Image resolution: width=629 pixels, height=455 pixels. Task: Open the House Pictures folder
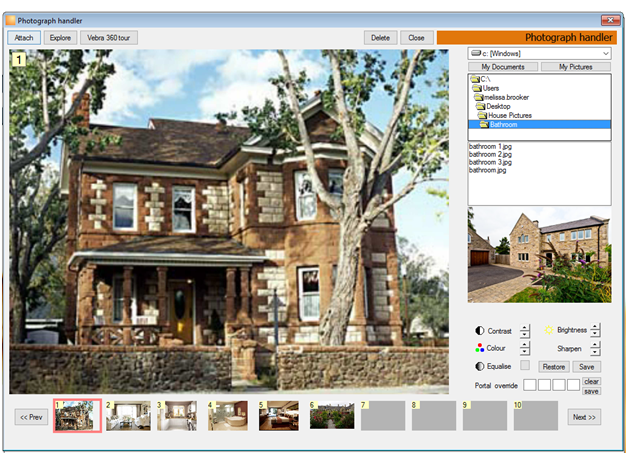coord(509,115)
